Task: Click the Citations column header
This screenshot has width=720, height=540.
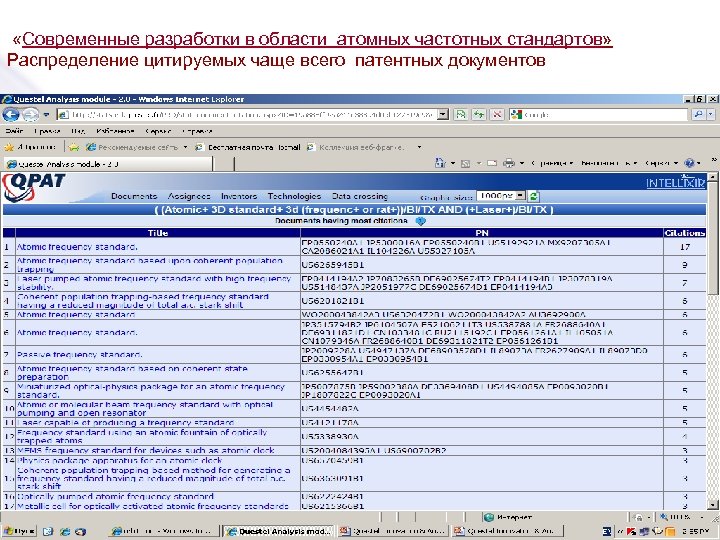Action: pos(685,233)
